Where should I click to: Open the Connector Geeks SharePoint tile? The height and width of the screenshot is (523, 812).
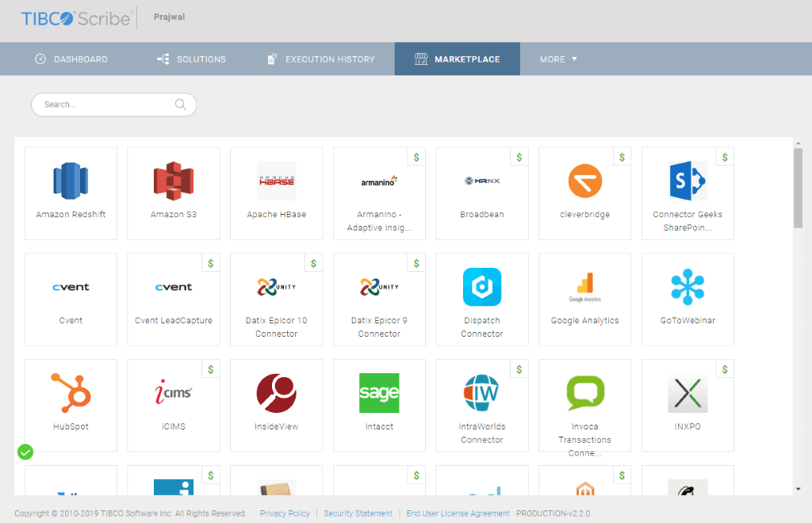pos(688,193)
